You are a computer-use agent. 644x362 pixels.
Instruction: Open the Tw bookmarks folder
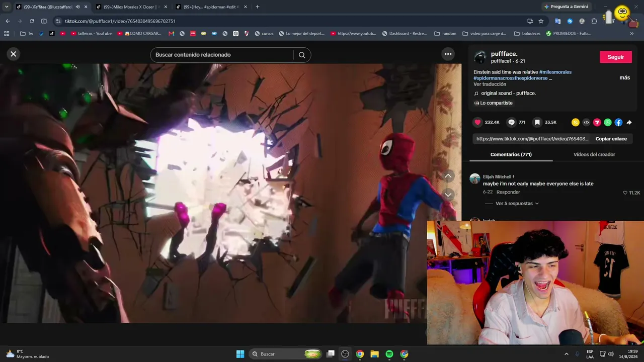[27, 34]
